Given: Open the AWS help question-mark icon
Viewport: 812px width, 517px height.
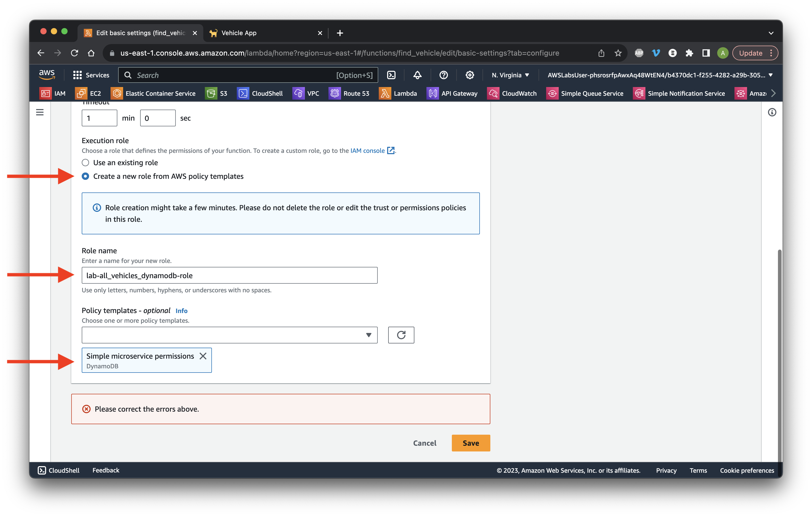Looking at the screenshot, I should 444,75.
